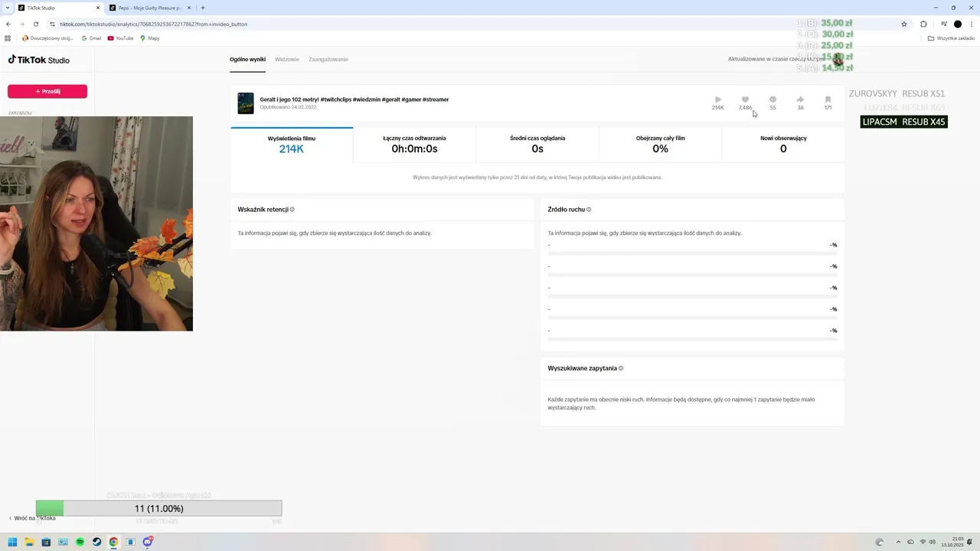Open Spotify from the taskbar
The width and height of the screenshot is (980, 551).
pos(80,542)
